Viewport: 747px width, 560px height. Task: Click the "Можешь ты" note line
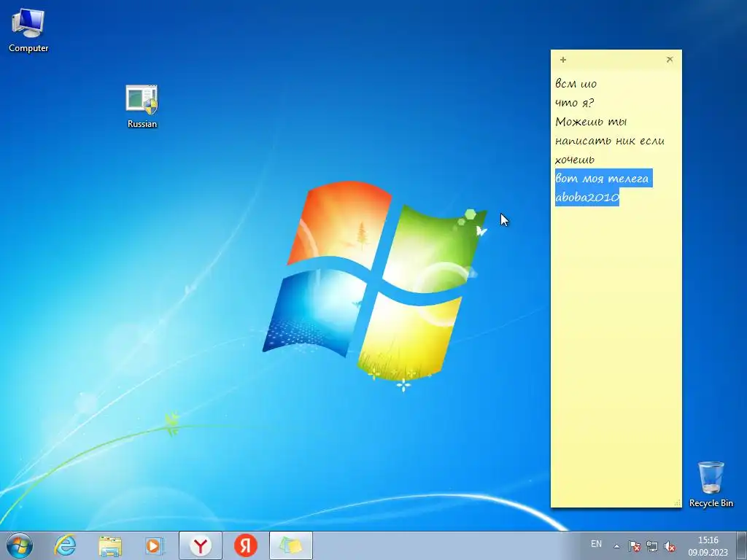pyautogui.click(x=591, y=122)
